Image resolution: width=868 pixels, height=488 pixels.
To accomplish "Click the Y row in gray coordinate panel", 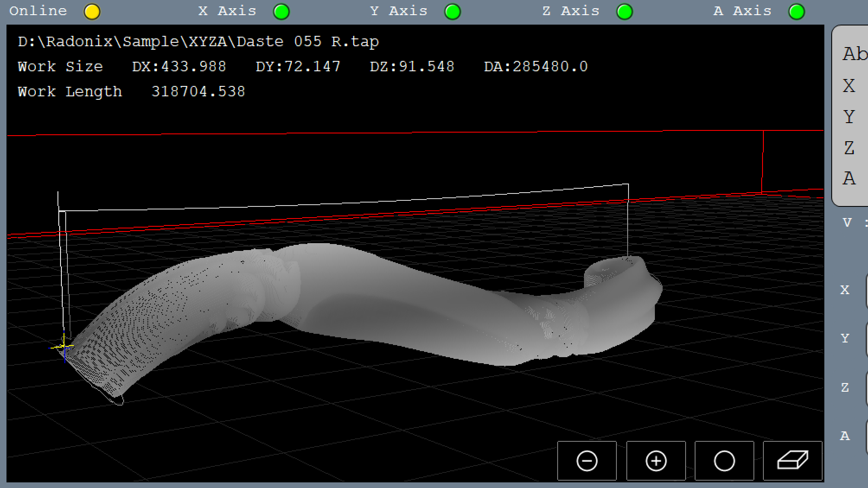I will click(849, 117).
